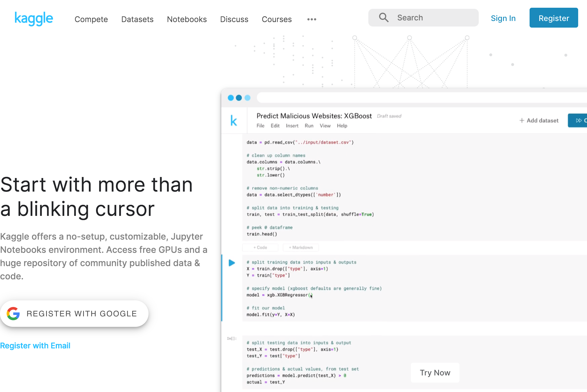Click Register with Google
Viewport: 587px width, 392px height.
[x=75, y=313]
